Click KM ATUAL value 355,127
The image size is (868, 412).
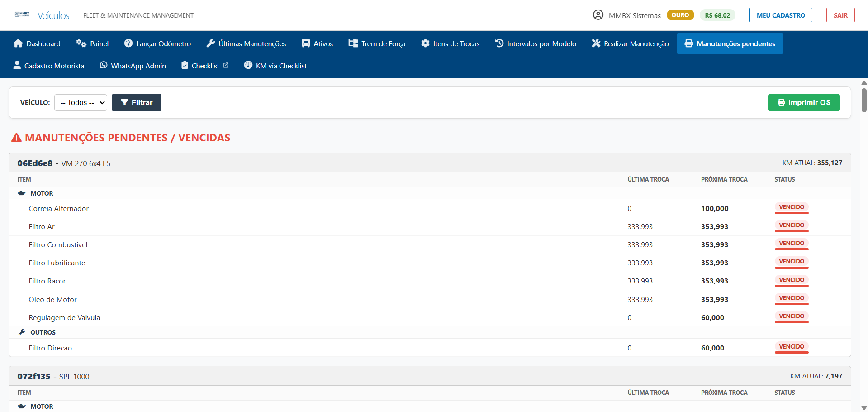click(x=830, y=163)
